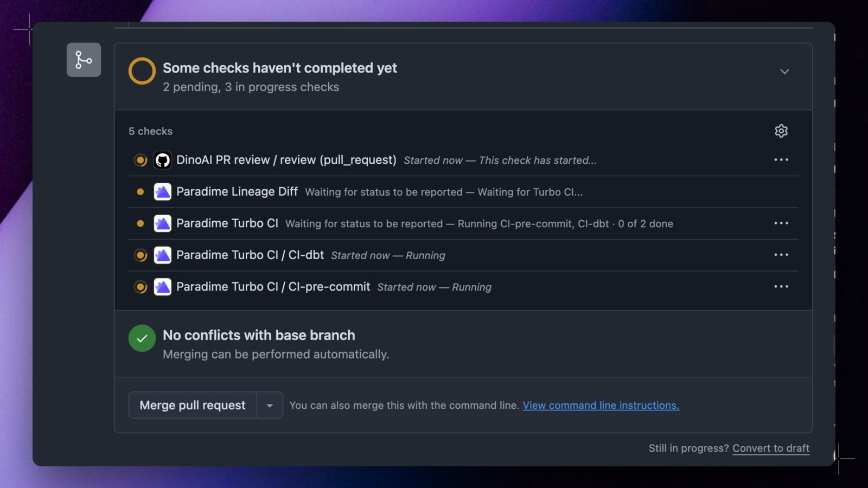
Task: Click pending dot for Paradime Lineage Diff
Action: [141, 191]
